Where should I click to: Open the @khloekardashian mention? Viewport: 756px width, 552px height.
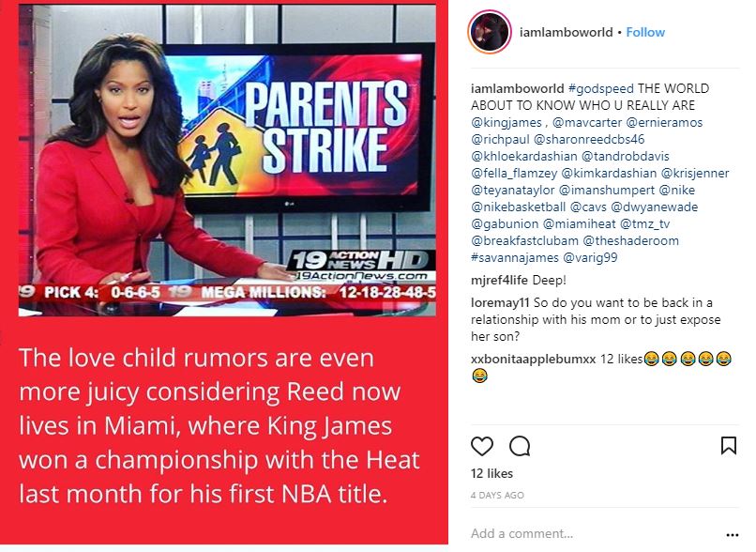coord(524,157)
